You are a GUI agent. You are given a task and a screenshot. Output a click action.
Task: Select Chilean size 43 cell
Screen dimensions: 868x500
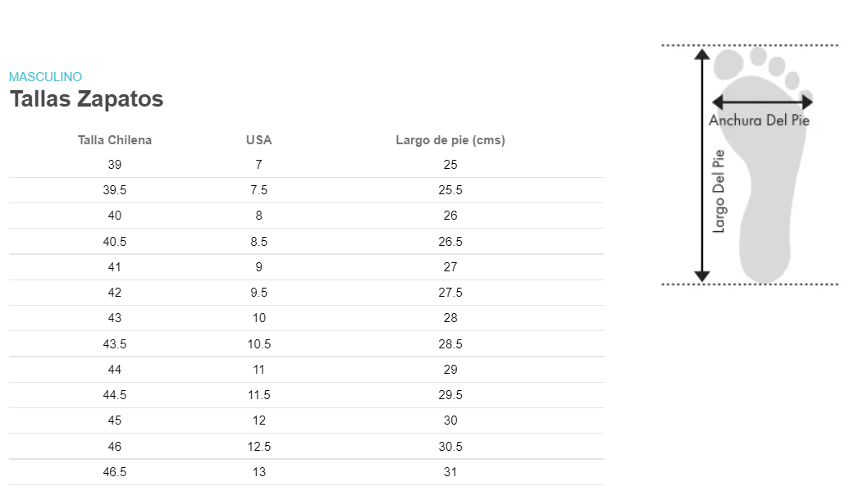(115, 318)
